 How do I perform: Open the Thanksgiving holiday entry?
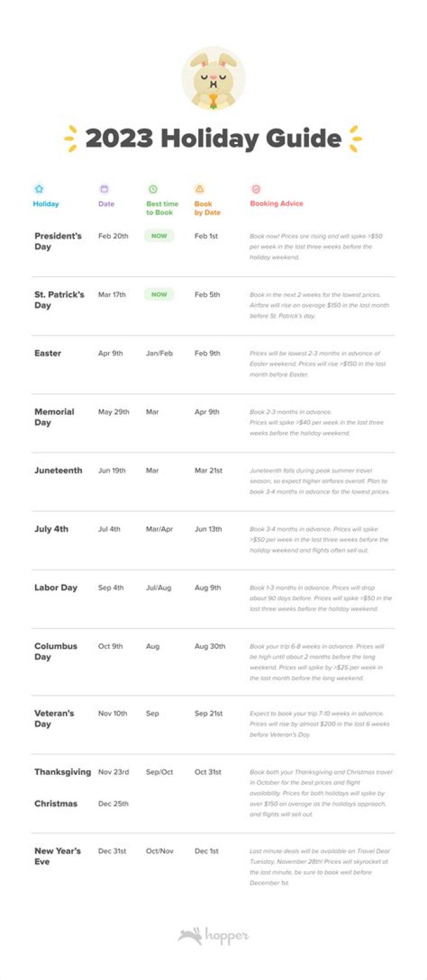(62, 772)
